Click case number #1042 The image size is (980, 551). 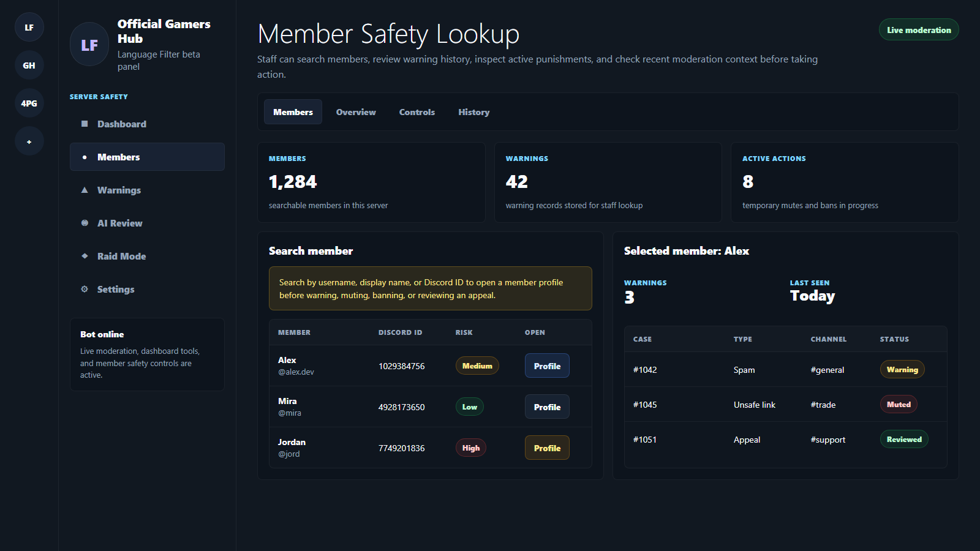(x=645, y=370)
